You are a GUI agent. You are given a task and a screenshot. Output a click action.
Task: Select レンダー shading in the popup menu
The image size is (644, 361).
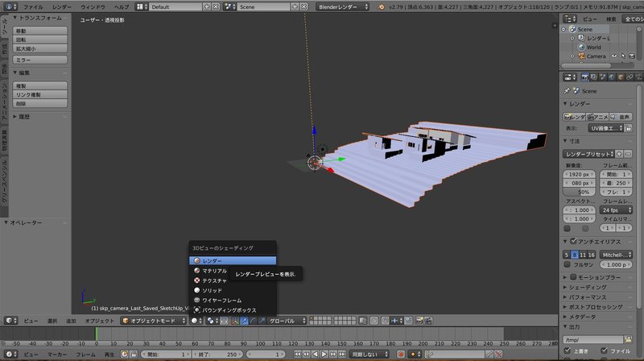point(233,260)
